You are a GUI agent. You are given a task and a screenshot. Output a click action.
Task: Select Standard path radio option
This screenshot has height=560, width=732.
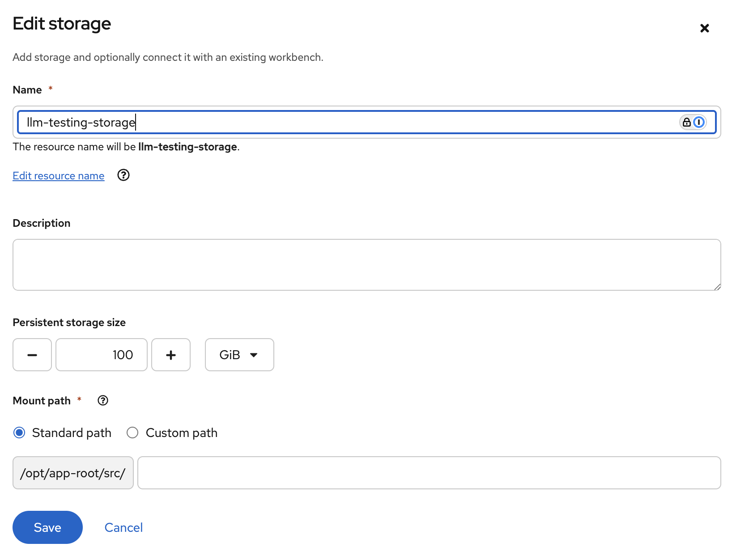coord(19,433)
